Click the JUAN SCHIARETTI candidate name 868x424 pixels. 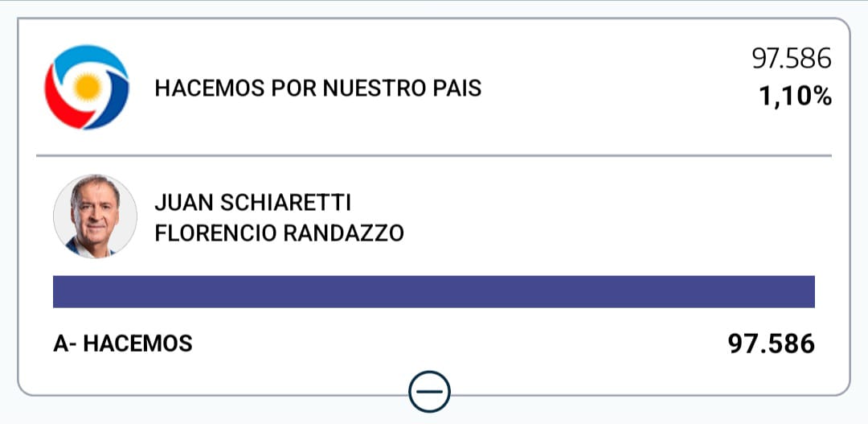pos(252,203)
